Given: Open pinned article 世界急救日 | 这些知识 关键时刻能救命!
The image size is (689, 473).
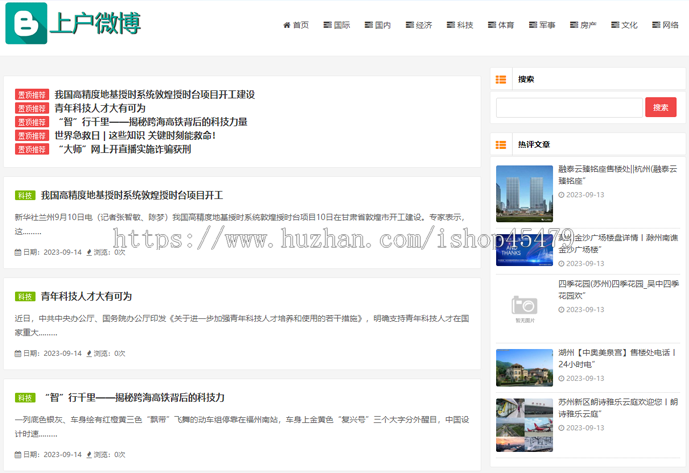Looking at the screenshot, I should tap(135, 135).
